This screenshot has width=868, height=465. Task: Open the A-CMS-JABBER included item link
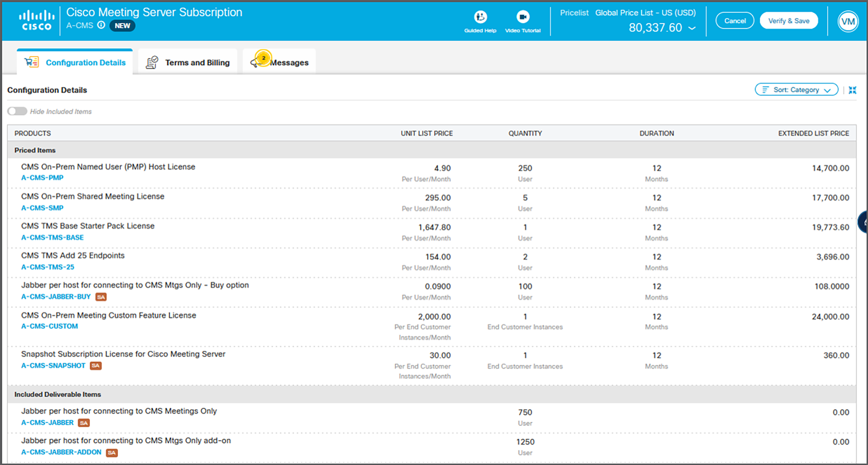(x=47, y=423)
